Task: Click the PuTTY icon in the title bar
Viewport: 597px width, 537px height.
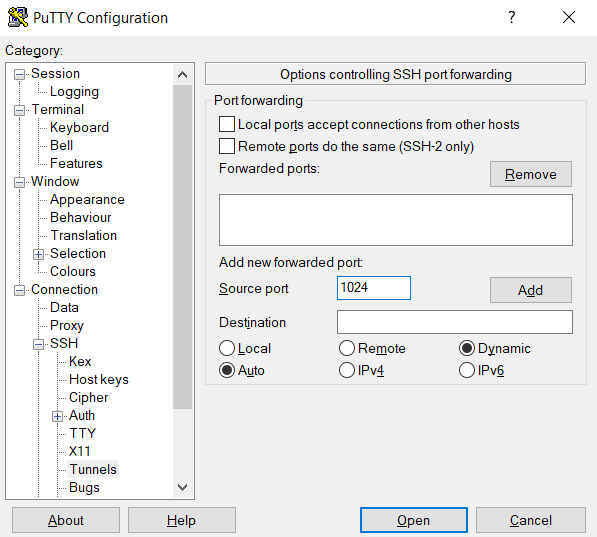Action: (18, 17)
